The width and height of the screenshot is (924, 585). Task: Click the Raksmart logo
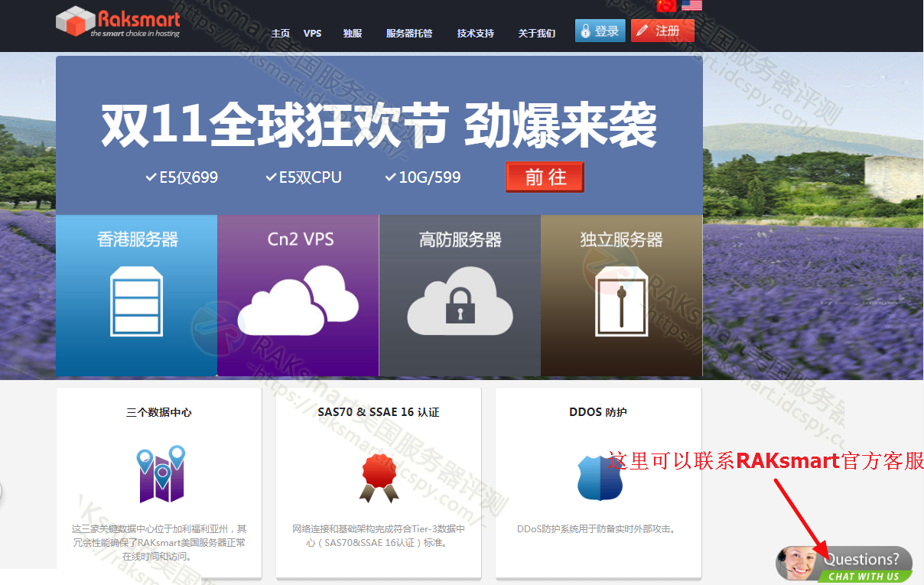coord(118,21)
